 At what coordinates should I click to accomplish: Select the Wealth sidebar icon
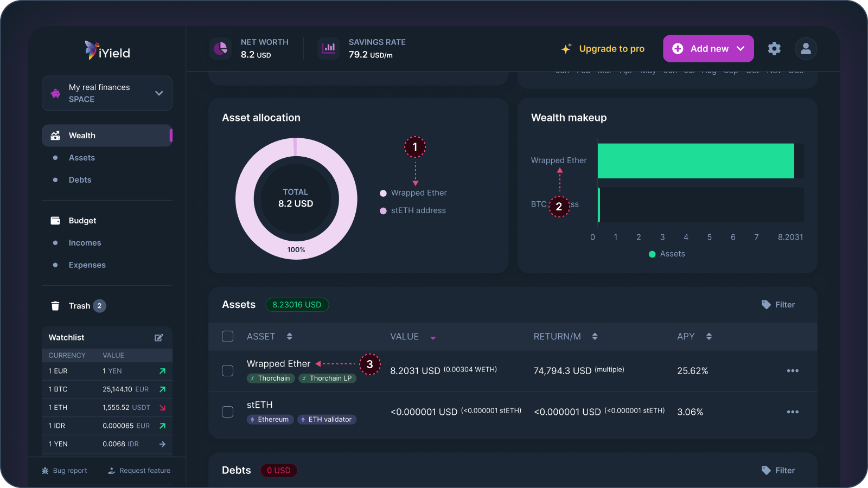point(56,136)
